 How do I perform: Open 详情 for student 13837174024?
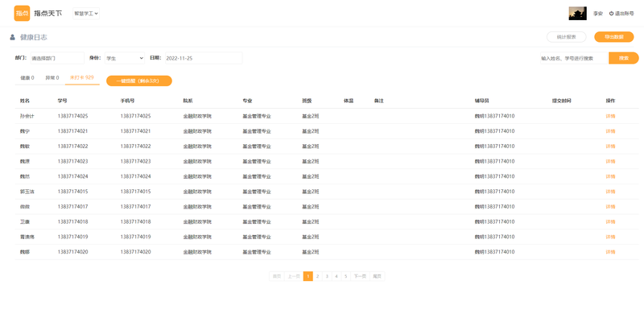610,176
